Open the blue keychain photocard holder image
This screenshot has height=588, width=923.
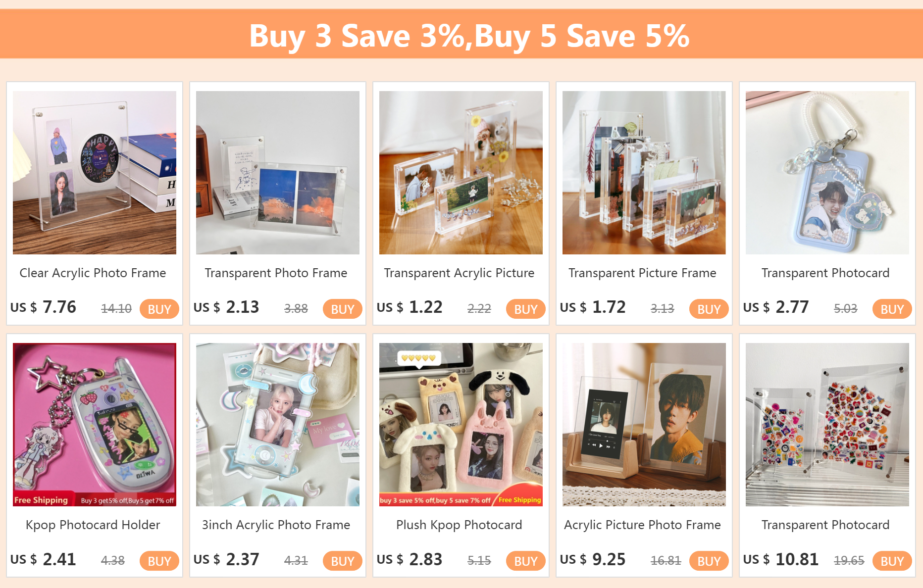tap(827, 173)
